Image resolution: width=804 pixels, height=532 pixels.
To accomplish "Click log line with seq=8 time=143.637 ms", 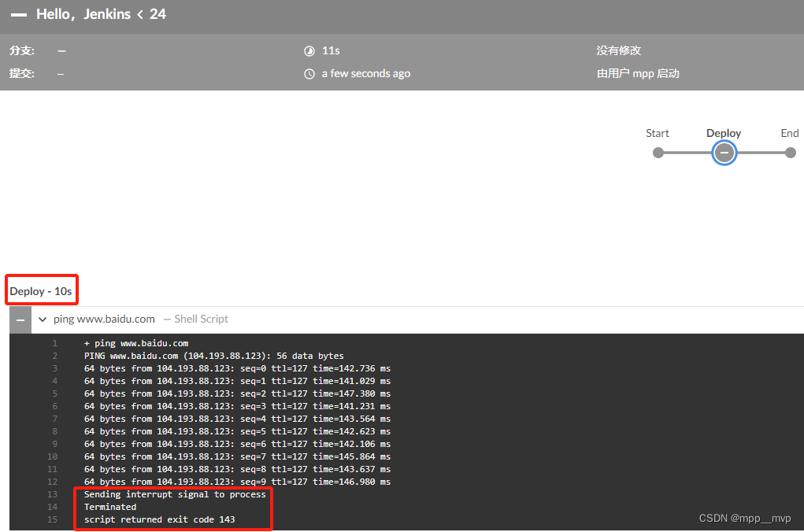I will (237, 470).
